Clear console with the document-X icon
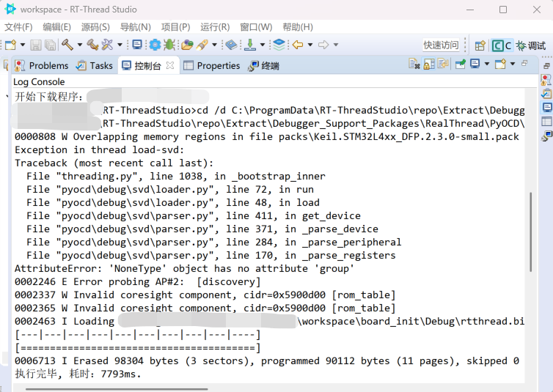The height and width of the screenshot is (392, 553). click(414, 64)
